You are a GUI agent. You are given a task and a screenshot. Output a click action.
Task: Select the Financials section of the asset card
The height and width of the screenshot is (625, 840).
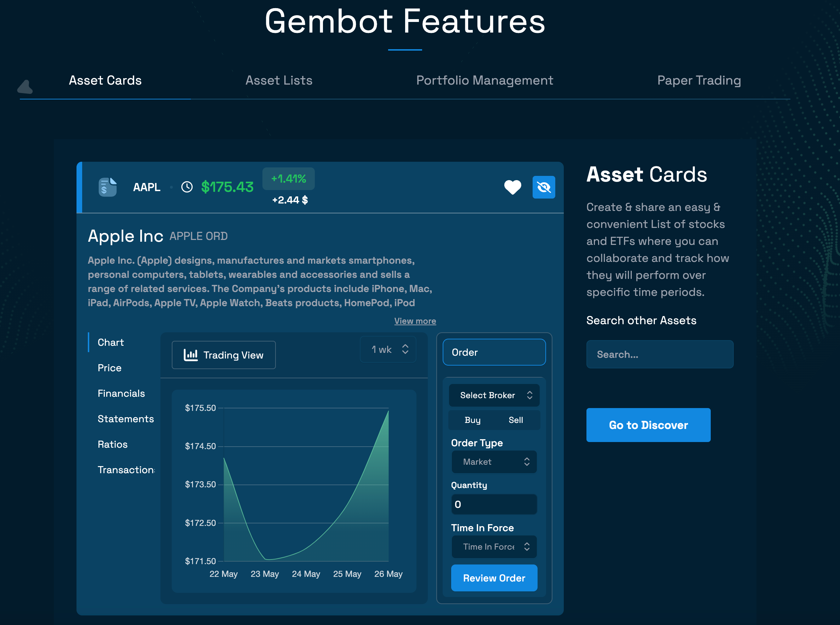(121, 393)
